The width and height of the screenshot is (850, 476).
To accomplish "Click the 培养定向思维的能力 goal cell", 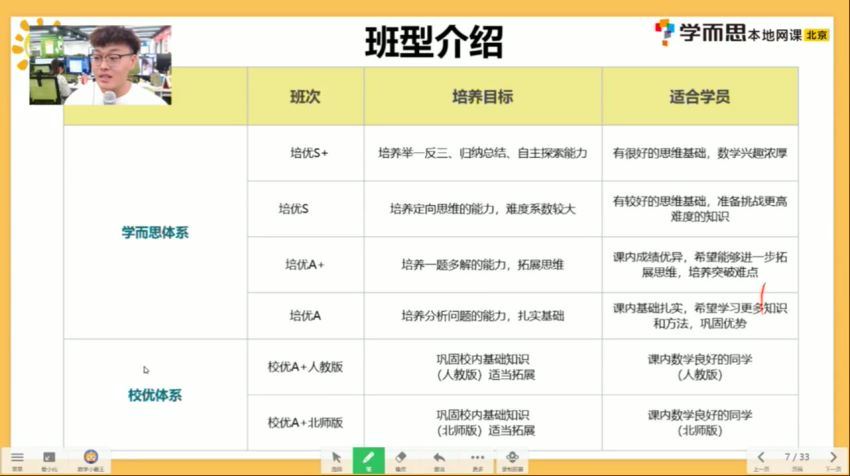I will point(482,209).
